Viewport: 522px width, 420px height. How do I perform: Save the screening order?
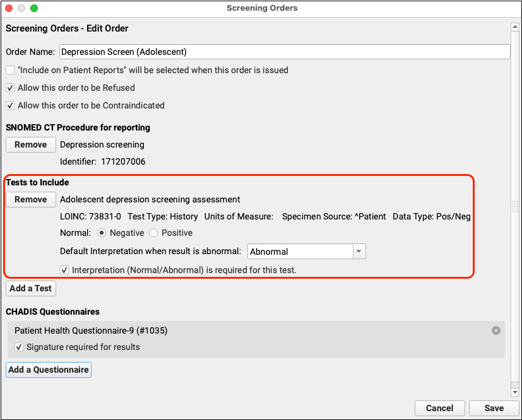[x=494, y=408]
